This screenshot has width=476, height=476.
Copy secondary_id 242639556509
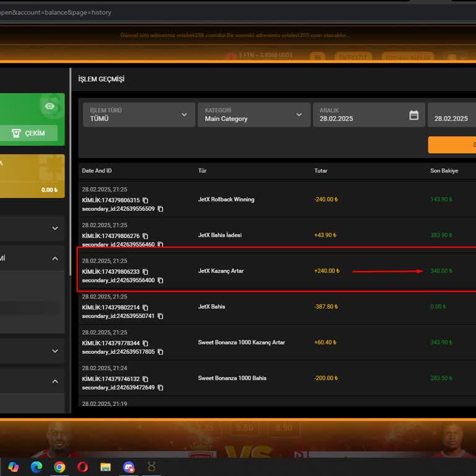click(x=161, y=209)
